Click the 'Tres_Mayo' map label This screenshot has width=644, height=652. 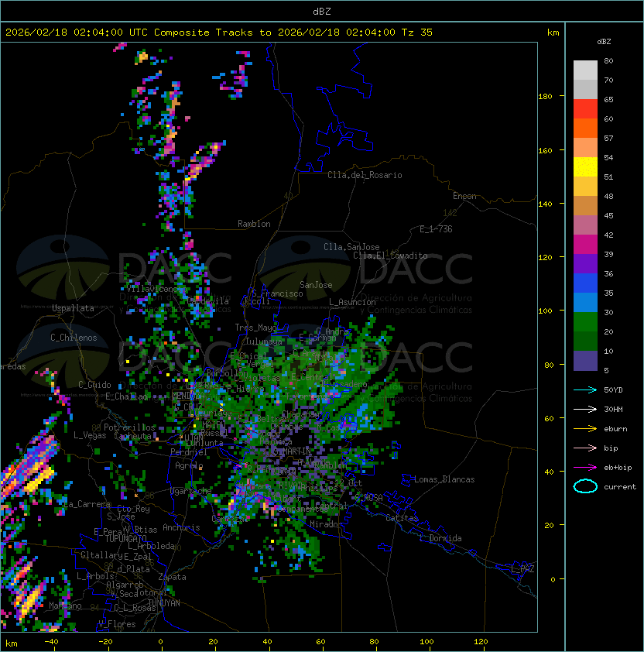[x=255, y=328]
